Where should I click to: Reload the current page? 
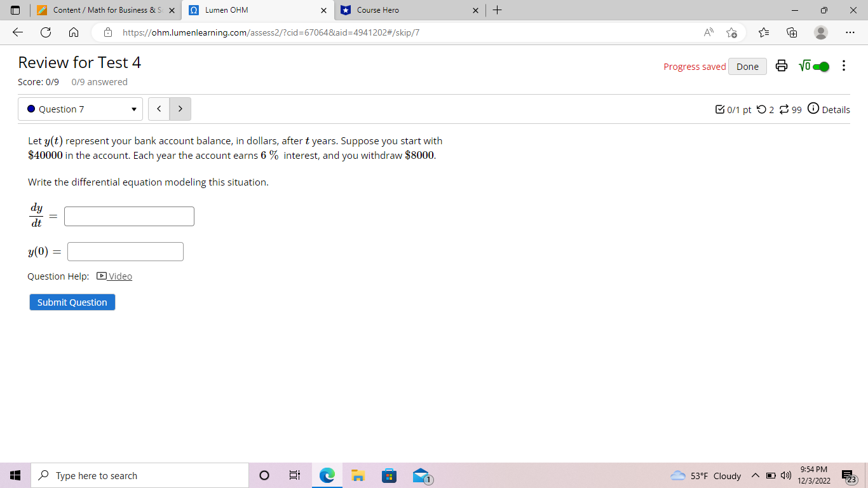46,32
